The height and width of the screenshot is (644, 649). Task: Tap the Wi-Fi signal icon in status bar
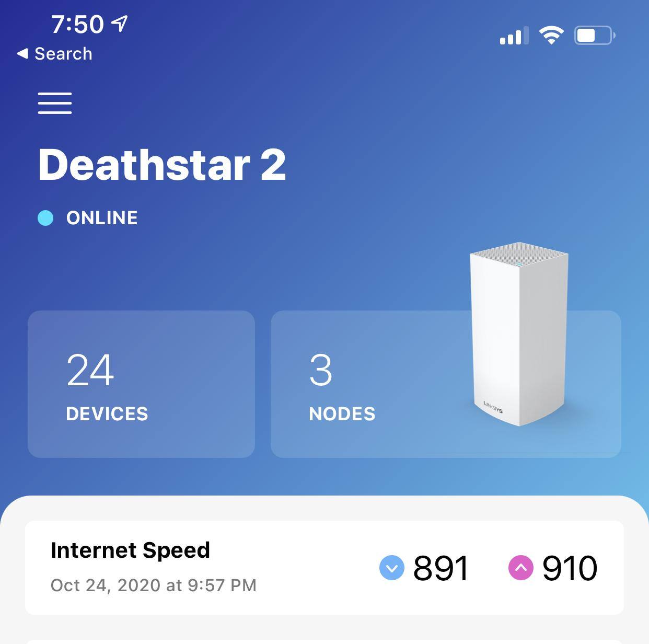[x=550, y=34]
